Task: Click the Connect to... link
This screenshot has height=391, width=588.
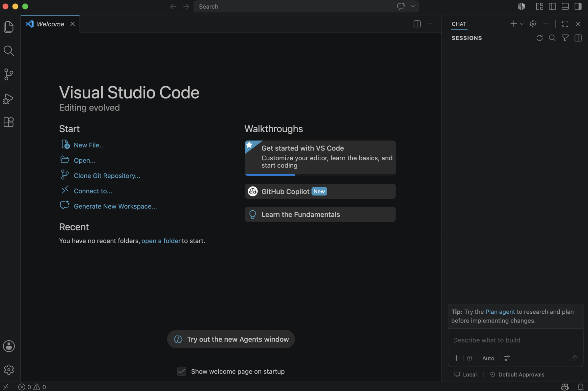Action: (x=93, y=191)
